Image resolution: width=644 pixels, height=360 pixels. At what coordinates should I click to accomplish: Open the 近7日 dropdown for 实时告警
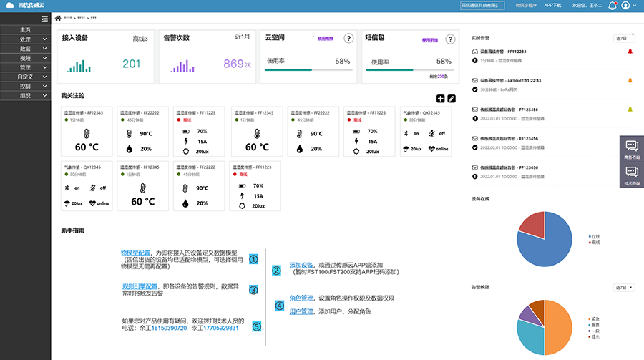coord(623,37)
